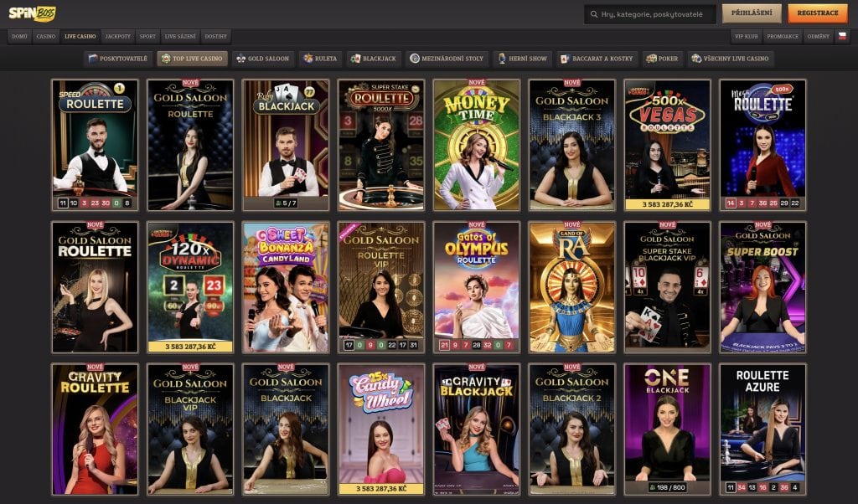Viewport: 858px width, 504px height.
Task: Open Gold Saloon Super Stake Blackjack VIP
Action: (x=667, y=287)
